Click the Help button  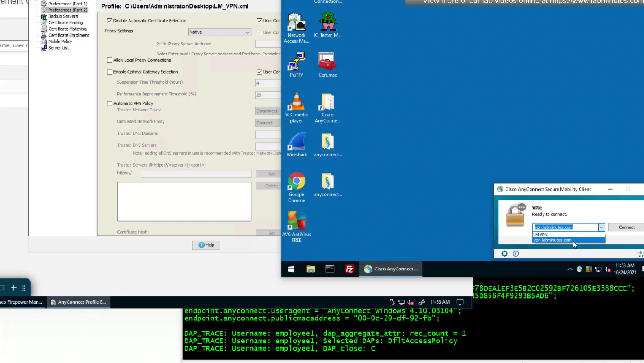click(x=206, y=245)
